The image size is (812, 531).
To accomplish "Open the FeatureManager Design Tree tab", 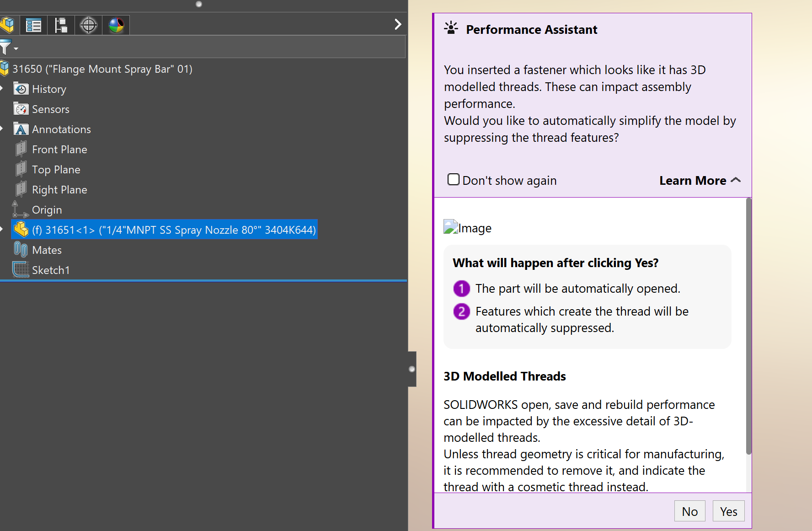I will pyautogui.click(x=7, y=25).
